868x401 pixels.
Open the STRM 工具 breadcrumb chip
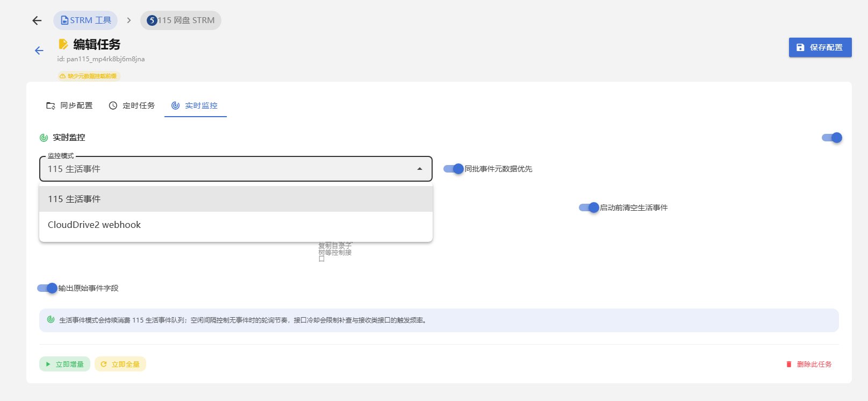click(x=85, y=20)
